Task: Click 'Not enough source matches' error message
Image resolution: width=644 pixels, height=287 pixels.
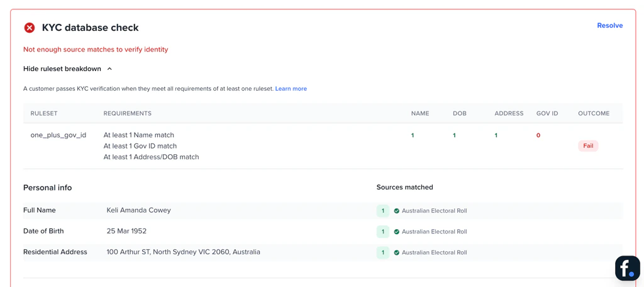Action: click(x=96, y=49)
